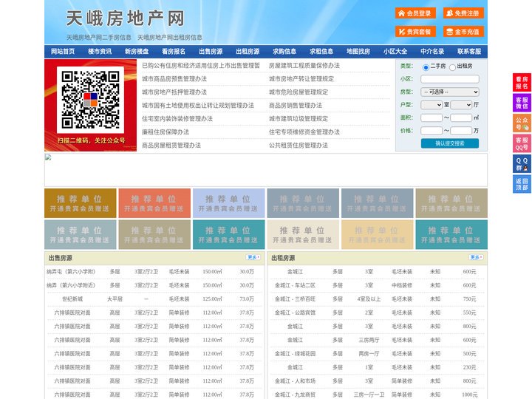Open rental listing 金城江 - 三桥百旺
This screenshot has height=399, width=532.
(x=295, y=299)
